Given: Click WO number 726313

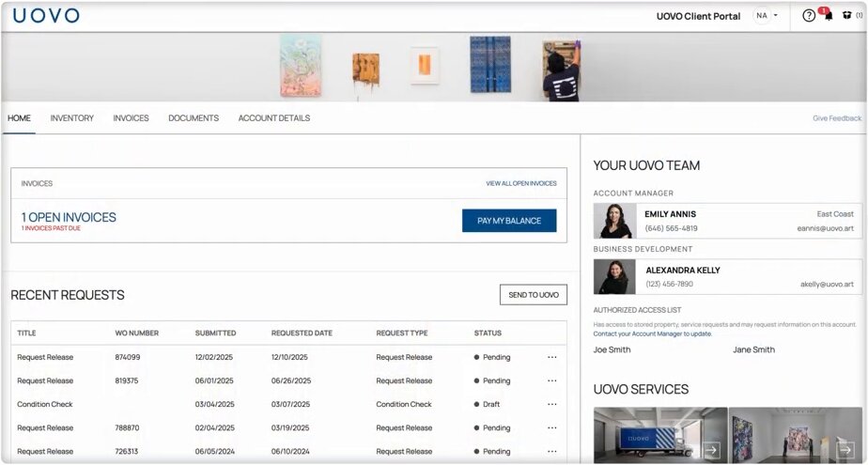Looking at the screenshot, I should click(x=127, y=451).
